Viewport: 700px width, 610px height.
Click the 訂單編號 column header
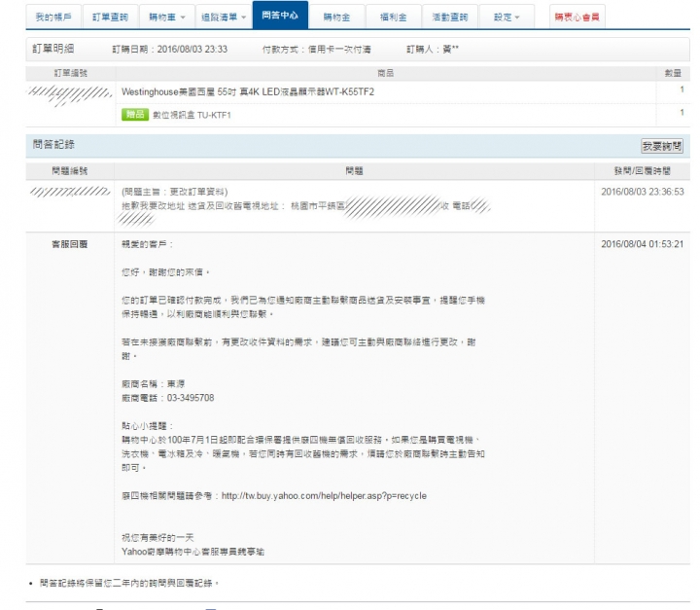[x=71, y=73]
